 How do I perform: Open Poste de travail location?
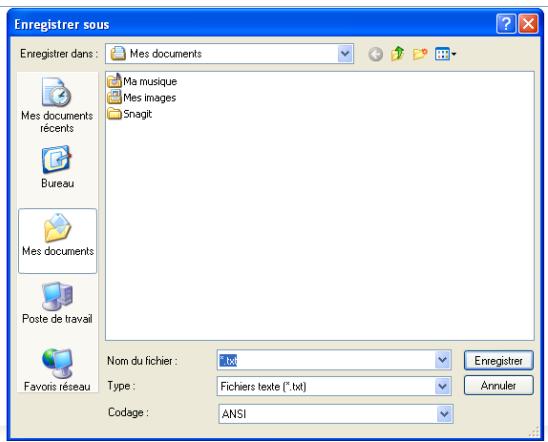tap(57, 303)
